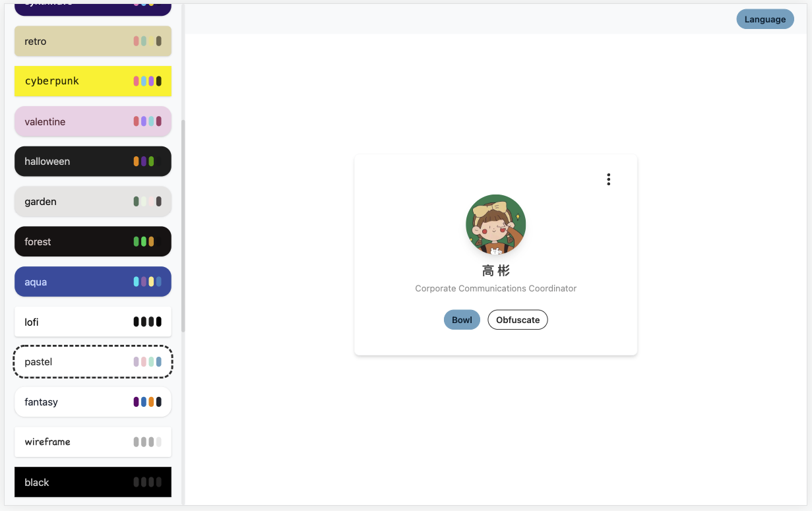This screenshot has width=812, height=511.
Task: Click the focused pastel theme option
Action: (93, 362)
